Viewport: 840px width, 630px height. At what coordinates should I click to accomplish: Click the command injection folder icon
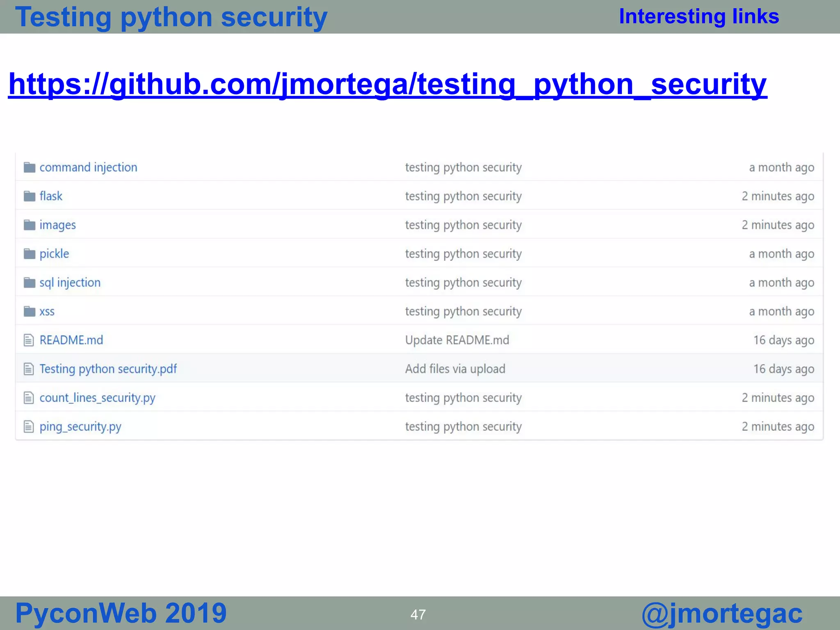(x=30, y=167)
